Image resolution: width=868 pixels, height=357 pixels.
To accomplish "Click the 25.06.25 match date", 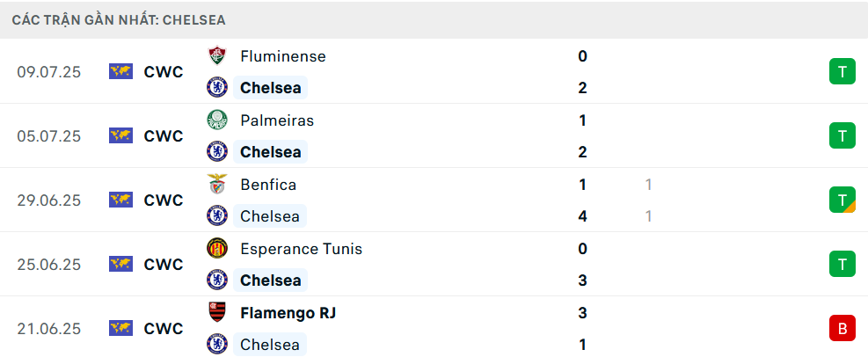I will [x=48, y=264].
